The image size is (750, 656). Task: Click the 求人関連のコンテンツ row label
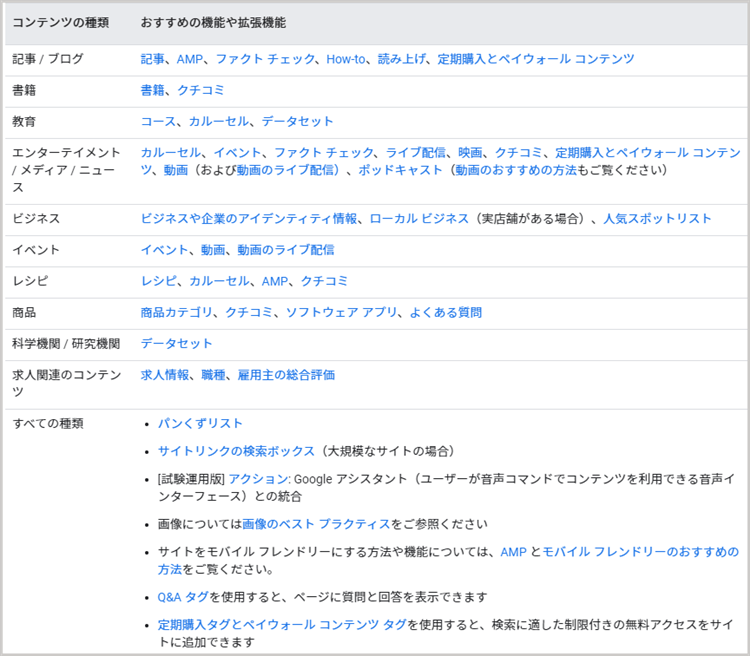click(x=67, y=383)
